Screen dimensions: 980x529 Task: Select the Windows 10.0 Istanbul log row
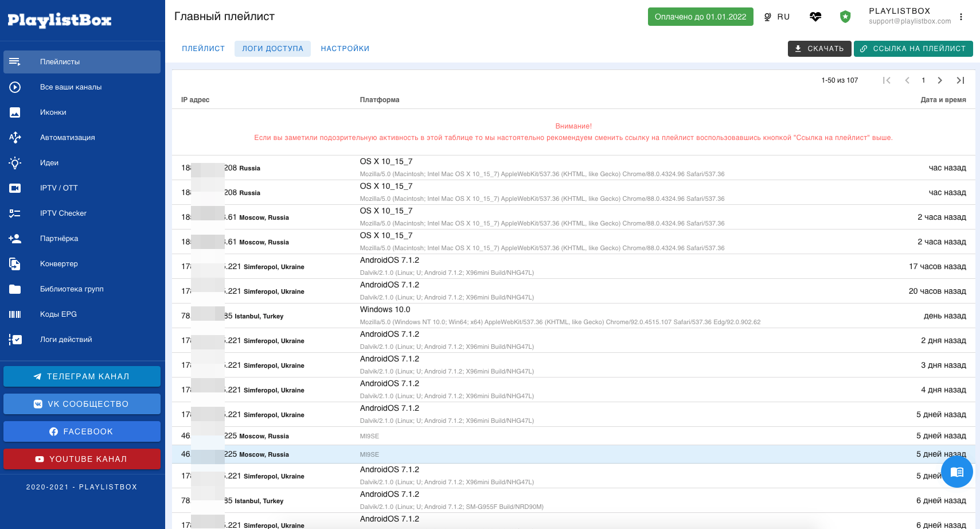pos(573,316)
